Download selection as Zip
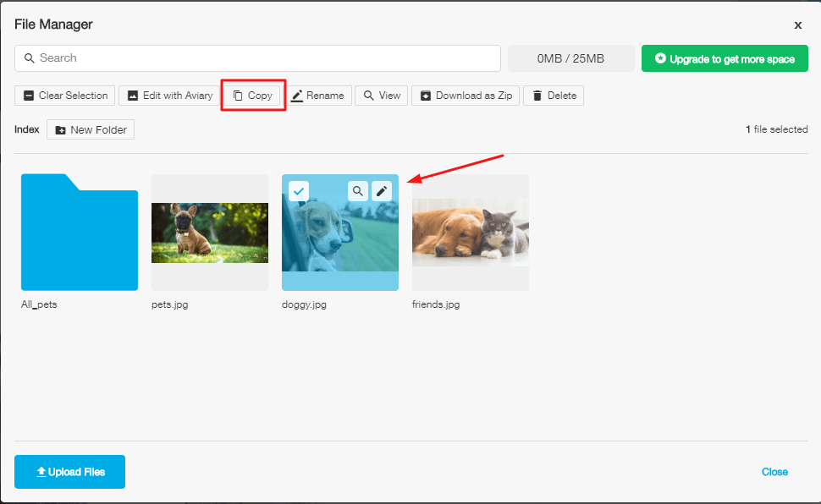This screenshot has height=504, width=821. coord(466,96)
